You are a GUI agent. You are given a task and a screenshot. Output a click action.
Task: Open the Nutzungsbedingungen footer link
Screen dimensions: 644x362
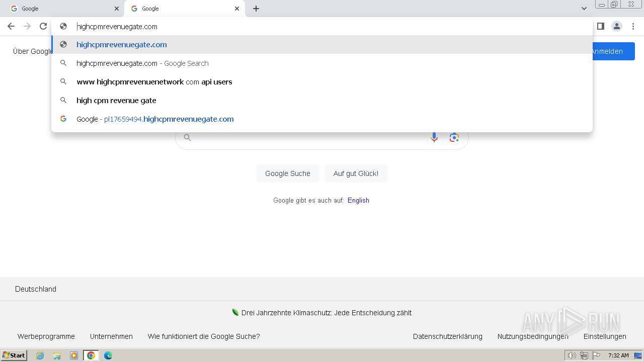tap(533, 336)
